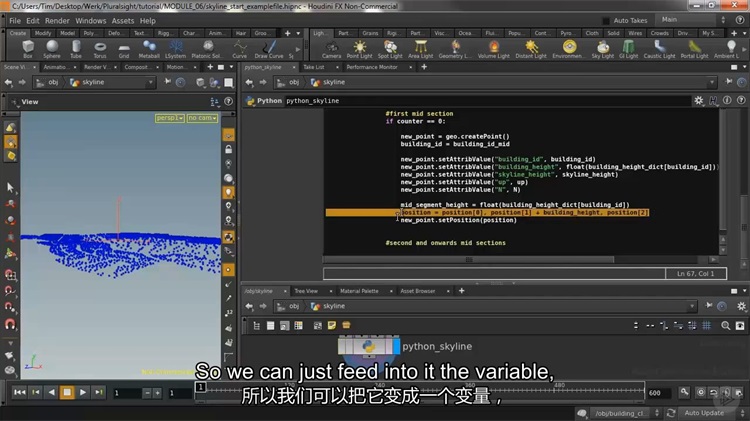This screenshot has width=750, height=421.
Task: Toggle viewport display points option
Action: [x=229, y=270]
